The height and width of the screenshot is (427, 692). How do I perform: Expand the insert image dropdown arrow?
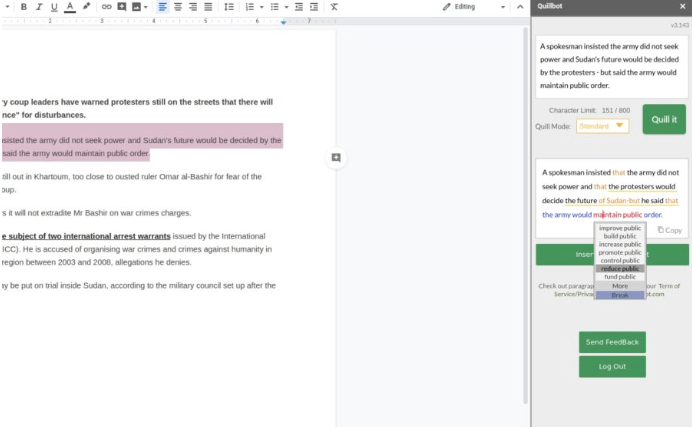[146, 7]
